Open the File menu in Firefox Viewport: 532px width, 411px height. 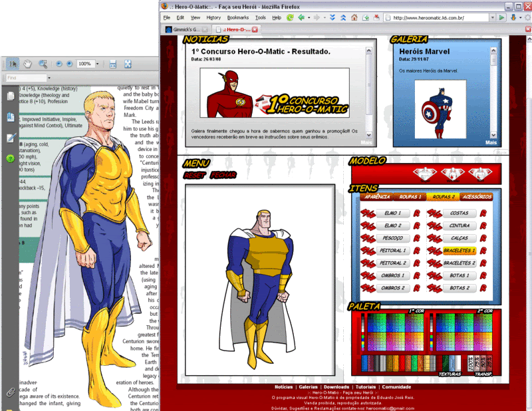(x=167, y=18)
